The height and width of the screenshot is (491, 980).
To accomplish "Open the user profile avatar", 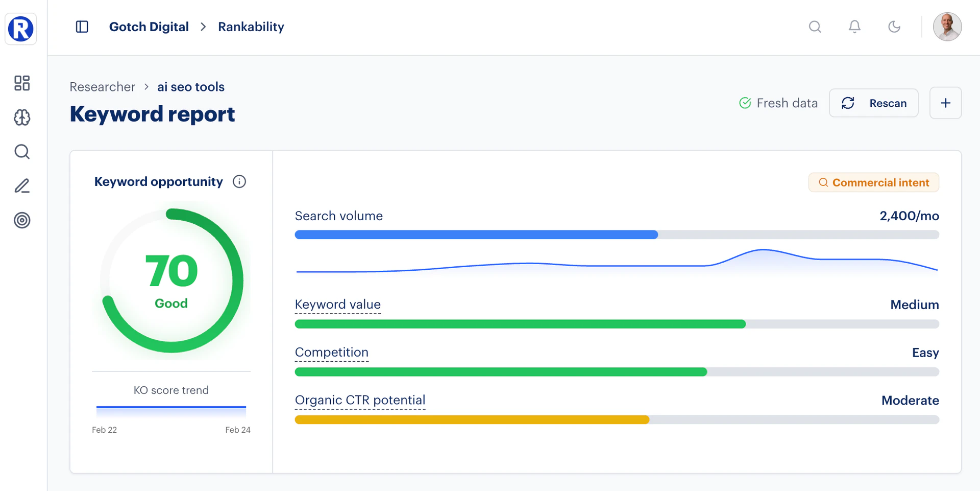I will 947,27.
